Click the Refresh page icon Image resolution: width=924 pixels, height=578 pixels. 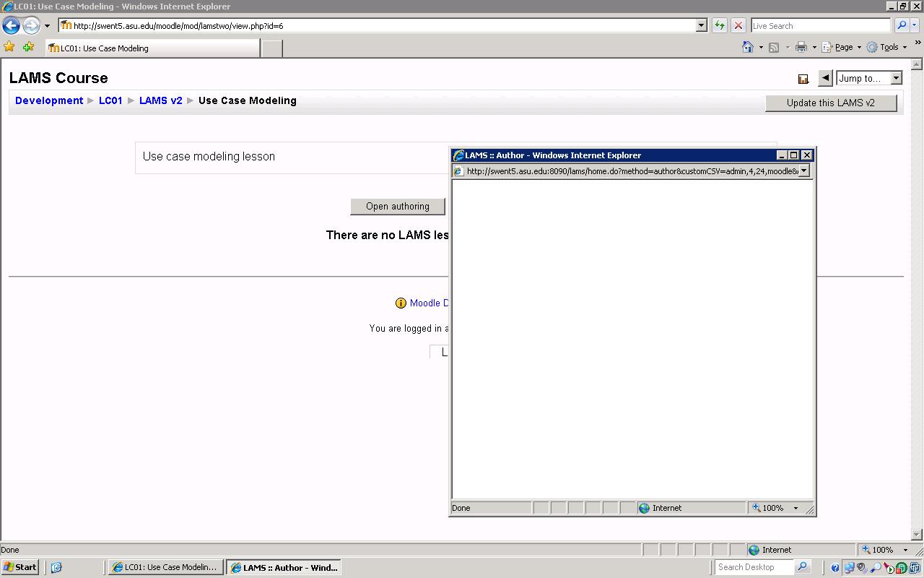pyautogui.click(x=719, y=25)
